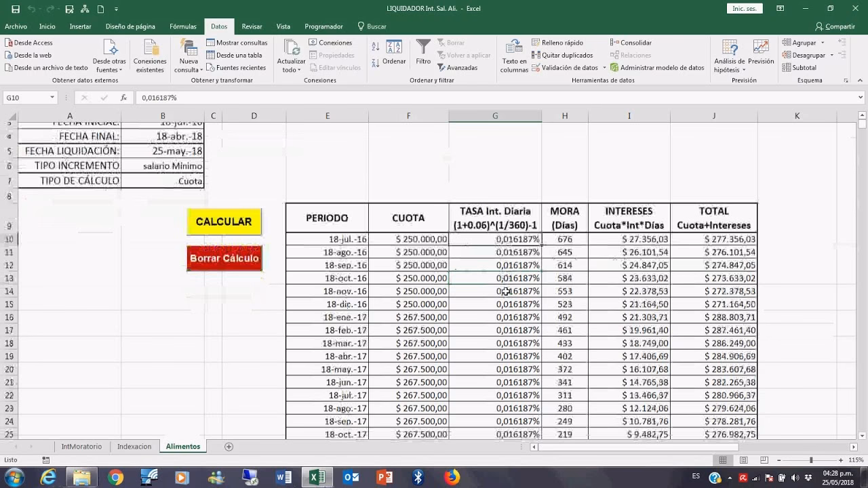The width and height of the screenshot is (868, 488).
Task: Open the Ordenar sort dialog
Action: (x=394, y=52)
